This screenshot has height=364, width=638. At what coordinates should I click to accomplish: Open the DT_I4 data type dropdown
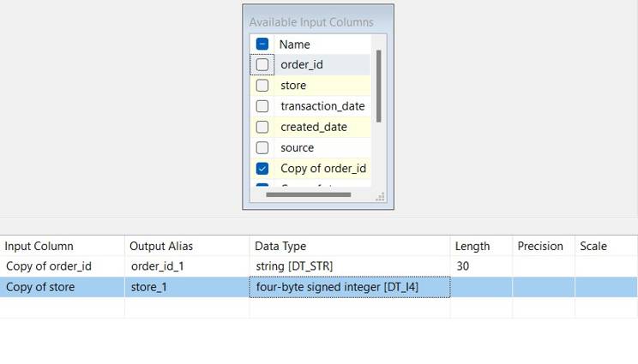(x=349, y=287)
